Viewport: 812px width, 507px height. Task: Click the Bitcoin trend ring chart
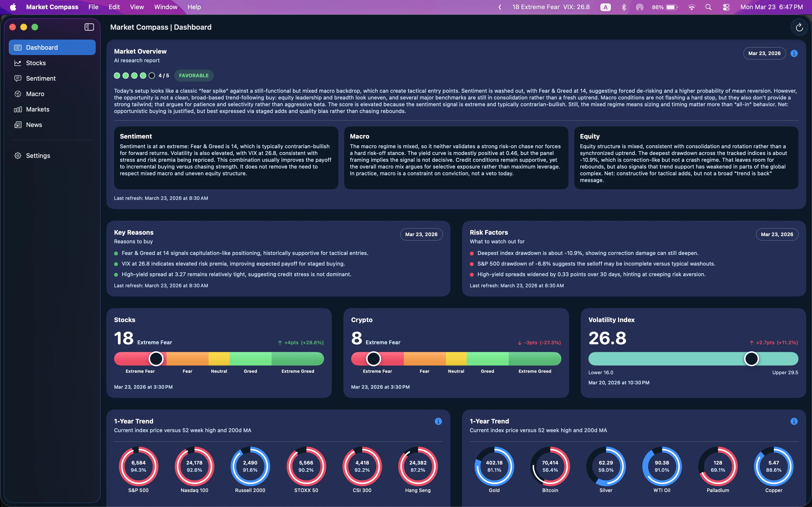point(550,466)
